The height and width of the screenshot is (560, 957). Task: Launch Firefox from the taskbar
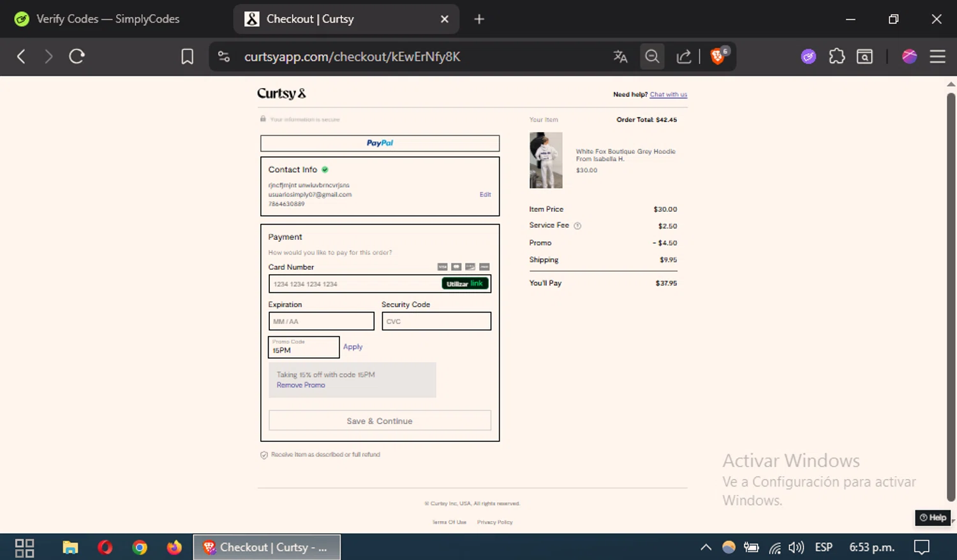174,547
